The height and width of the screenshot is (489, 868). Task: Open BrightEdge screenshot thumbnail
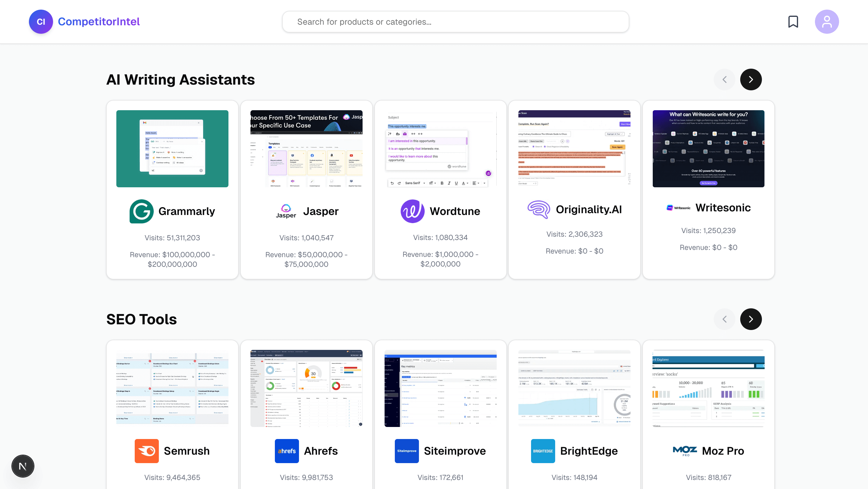(574, 388)
